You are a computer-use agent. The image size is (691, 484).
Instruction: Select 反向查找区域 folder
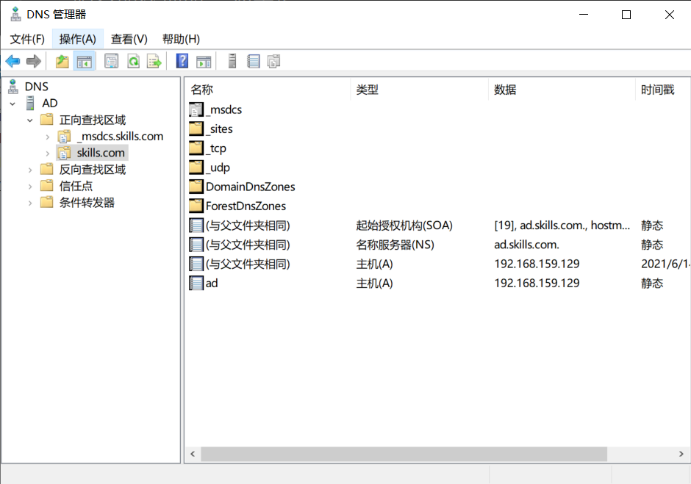93,170
